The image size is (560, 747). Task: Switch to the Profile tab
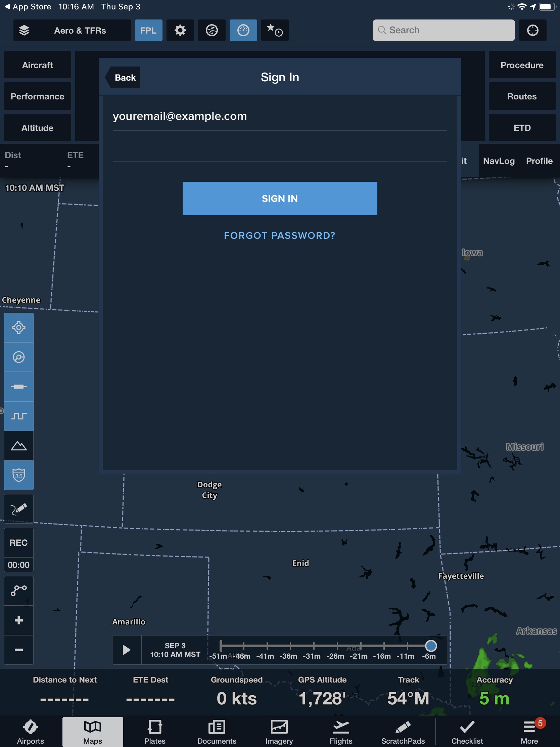tap(540, 161)
